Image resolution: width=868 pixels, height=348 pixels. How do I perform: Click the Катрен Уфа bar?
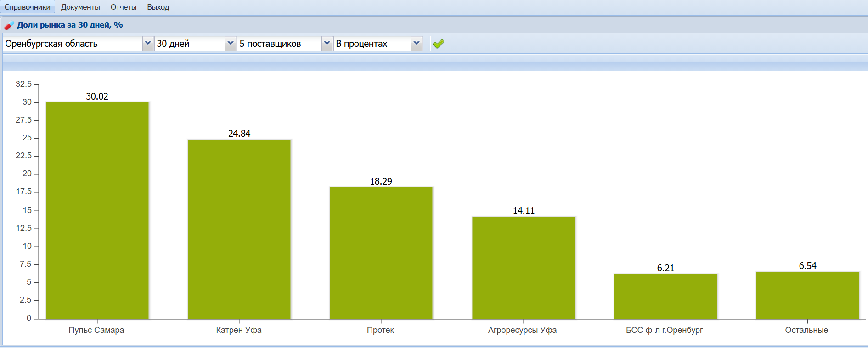239,229
